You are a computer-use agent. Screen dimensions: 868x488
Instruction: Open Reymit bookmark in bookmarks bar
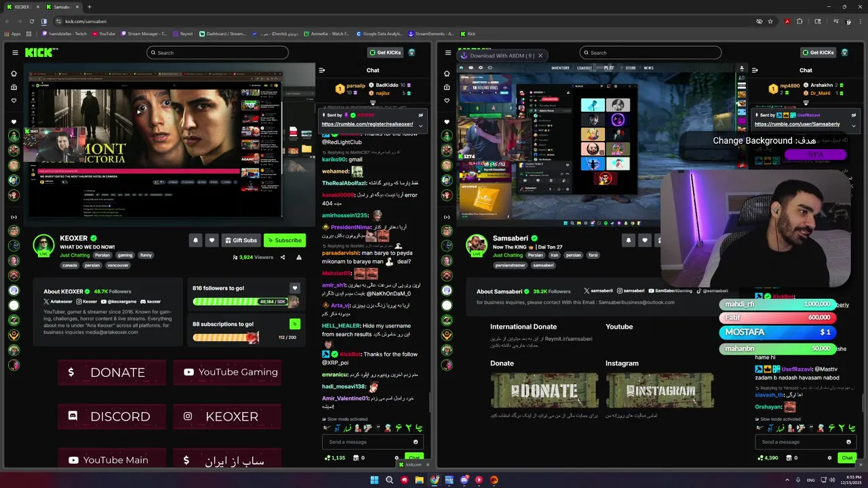point(183,34)
